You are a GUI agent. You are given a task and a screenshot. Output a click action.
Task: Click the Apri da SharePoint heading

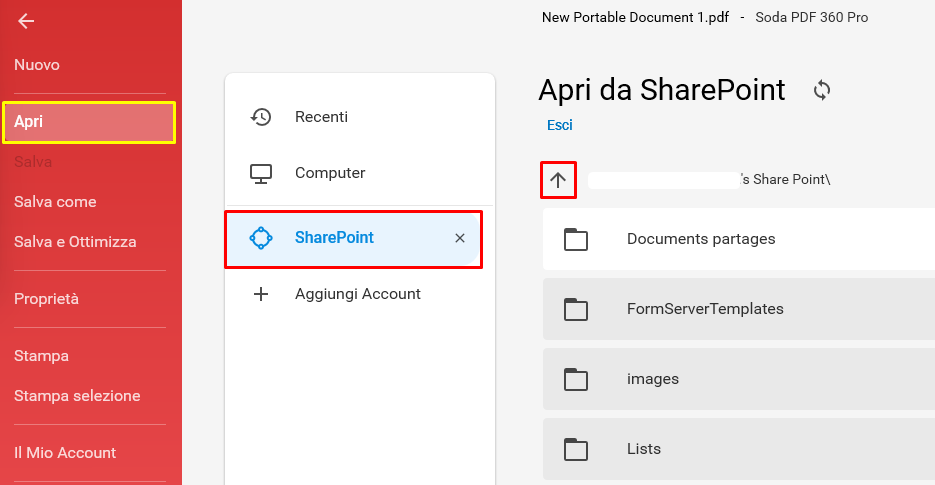coord(662,90)
